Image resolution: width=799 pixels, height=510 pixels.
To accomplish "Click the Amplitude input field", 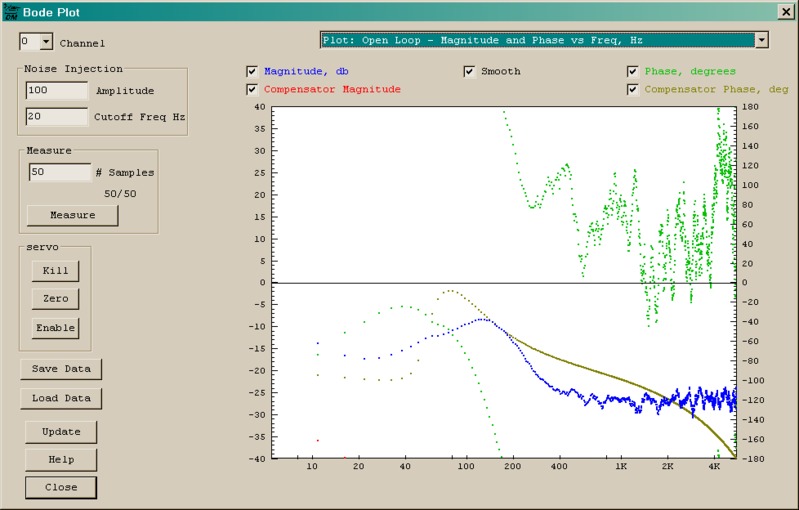I will click(57, 91).
